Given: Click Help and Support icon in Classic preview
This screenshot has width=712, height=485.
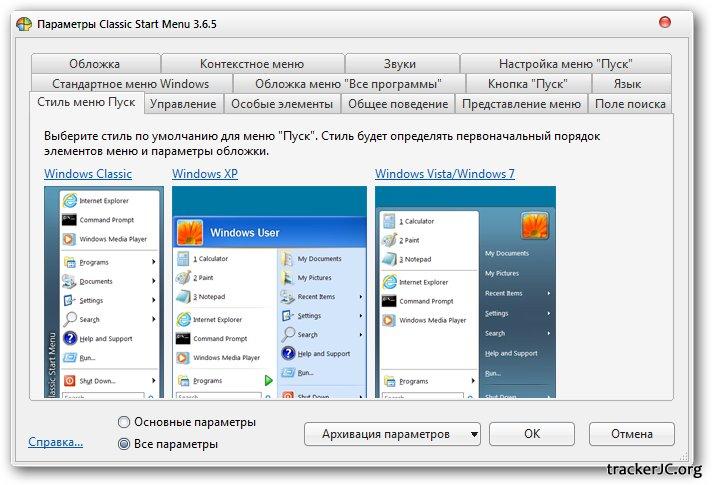Looking at the screenshot, I should coord(69,338).
